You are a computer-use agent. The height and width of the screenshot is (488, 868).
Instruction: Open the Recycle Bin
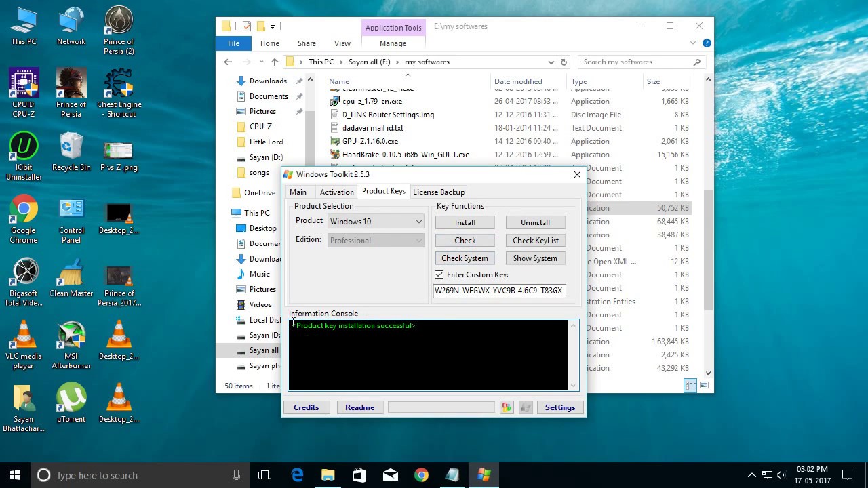pos(71,152)
